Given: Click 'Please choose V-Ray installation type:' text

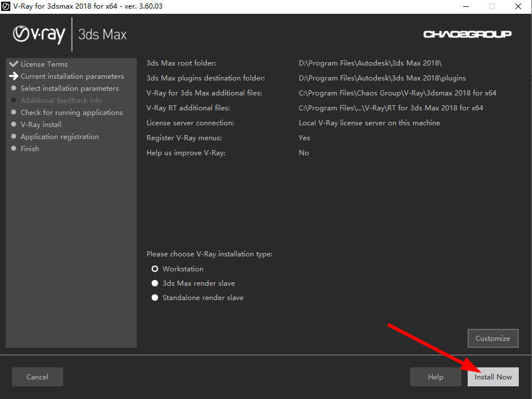Looking at the screenshot, I should [209, 254].
